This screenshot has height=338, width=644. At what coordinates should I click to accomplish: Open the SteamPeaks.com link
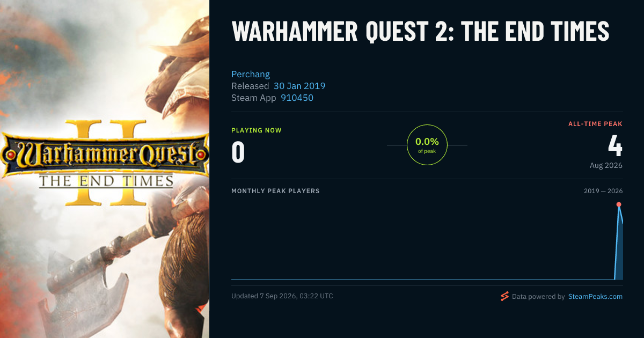(595, 296)
